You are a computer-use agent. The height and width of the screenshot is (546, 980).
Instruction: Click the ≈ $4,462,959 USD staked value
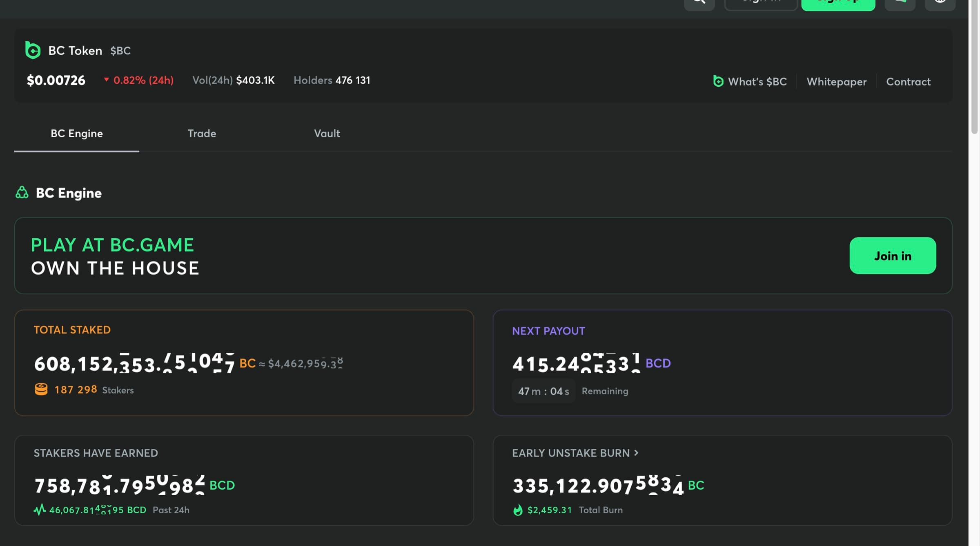point(301,363)
